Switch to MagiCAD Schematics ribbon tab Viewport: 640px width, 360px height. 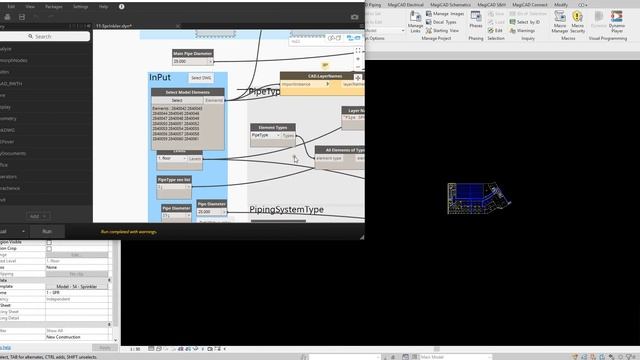point(451,4)
